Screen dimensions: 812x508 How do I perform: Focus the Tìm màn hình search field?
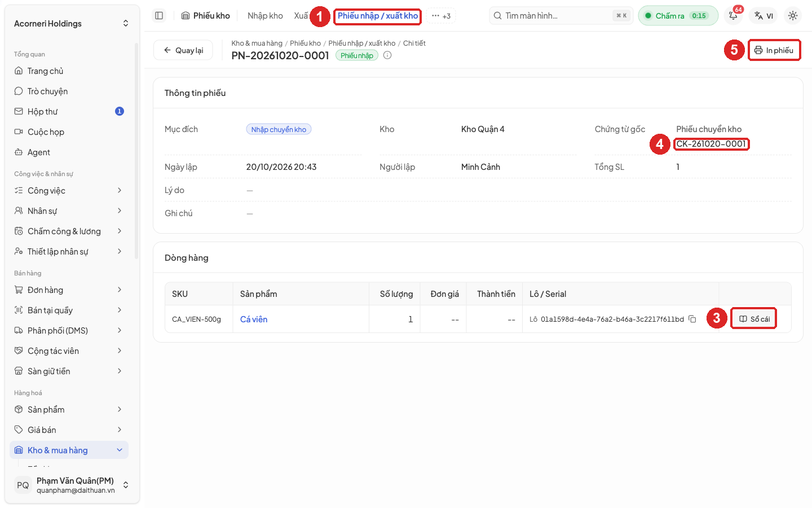[x=561, y=16]
